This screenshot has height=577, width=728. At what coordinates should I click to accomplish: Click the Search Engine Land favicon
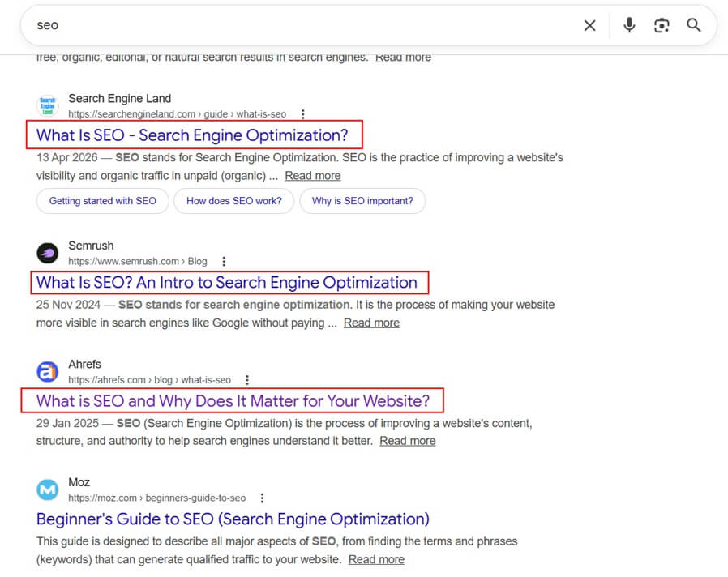pyautogui.click(x=47, y=106)
